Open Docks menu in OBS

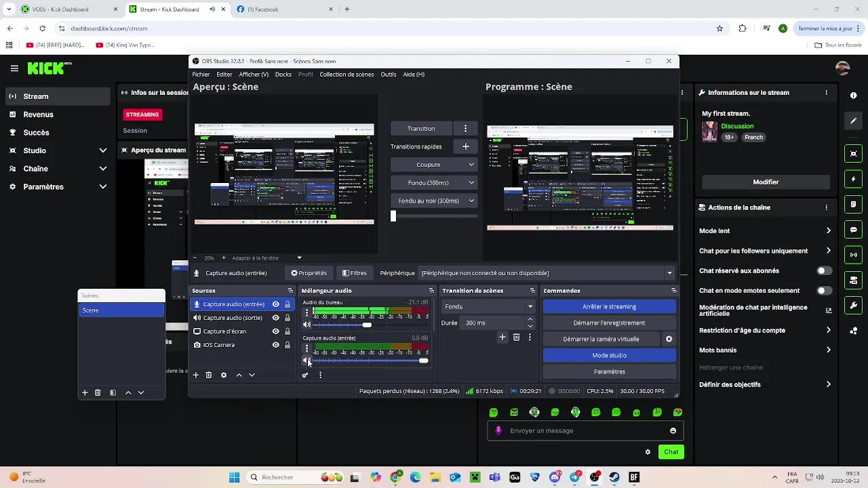(283, 75)
